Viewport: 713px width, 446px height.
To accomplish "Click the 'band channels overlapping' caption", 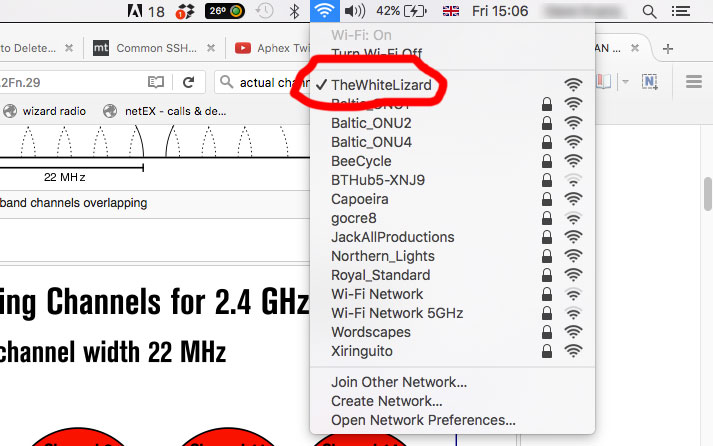I will point(73,203).
